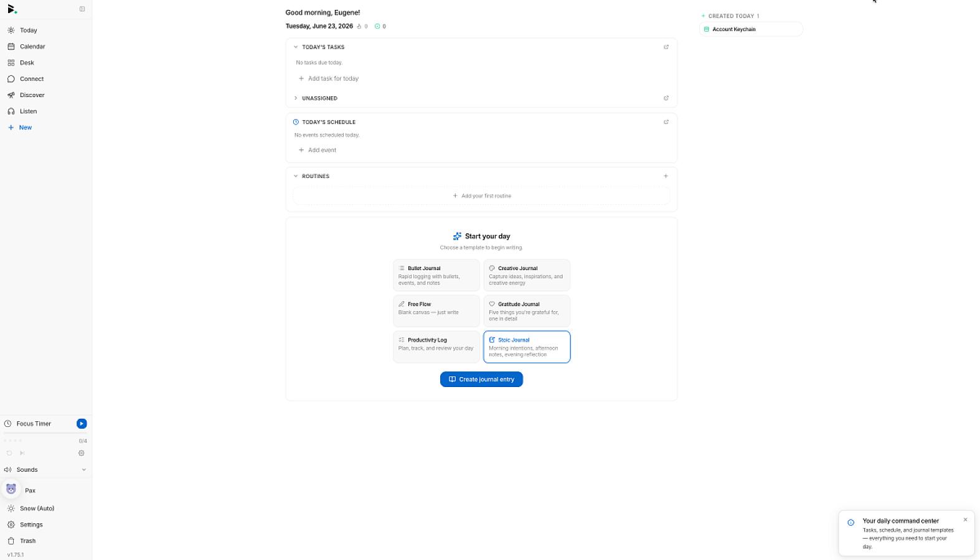Reset the focus timer with restart icon
The height and width of the screenshot is (560, 980).
coord(9,453)
